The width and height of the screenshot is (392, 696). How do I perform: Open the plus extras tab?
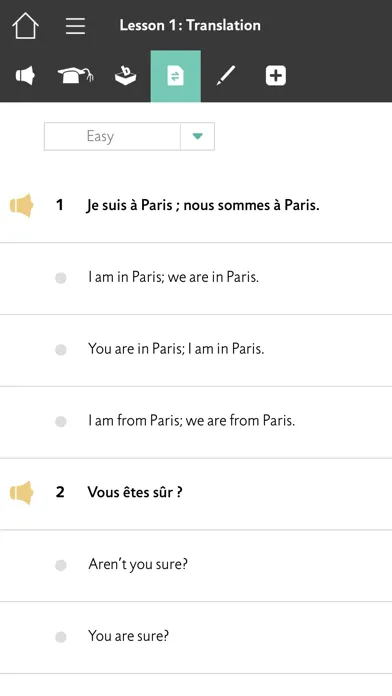(x=276, y=76)
